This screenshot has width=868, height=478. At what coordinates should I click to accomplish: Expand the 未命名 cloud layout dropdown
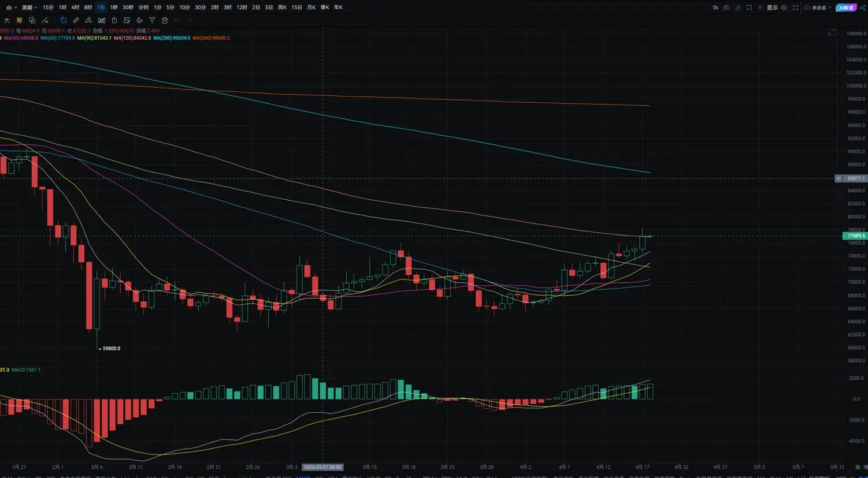click(x=818, y=8)
